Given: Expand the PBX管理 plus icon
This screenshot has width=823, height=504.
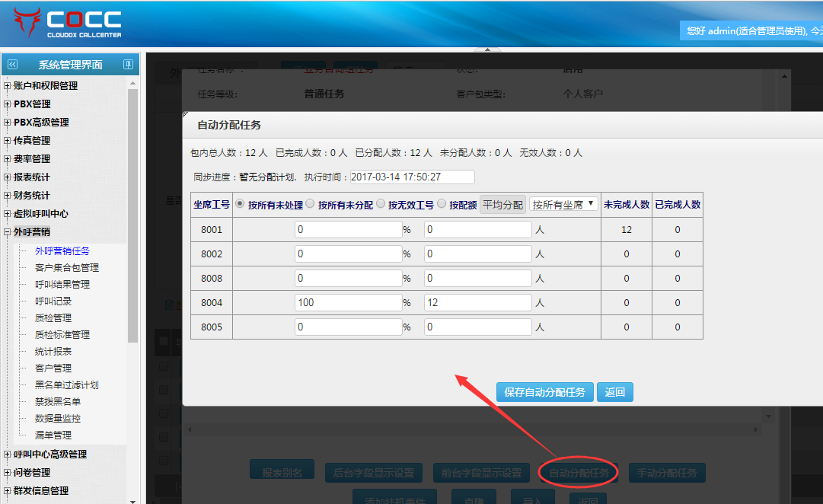Looking at the screenshot, I should (8, 104).
